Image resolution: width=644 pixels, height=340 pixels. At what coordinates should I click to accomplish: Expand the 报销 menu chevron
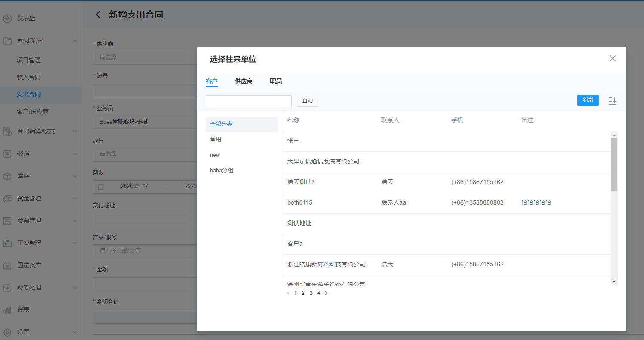(75, 154)
